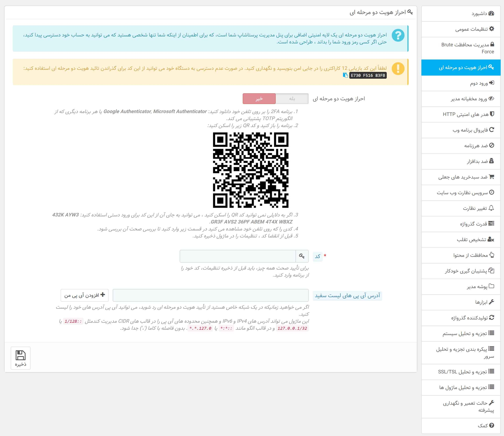Click the sign-in arrow icon for ورود دوم

click(492, 83)
